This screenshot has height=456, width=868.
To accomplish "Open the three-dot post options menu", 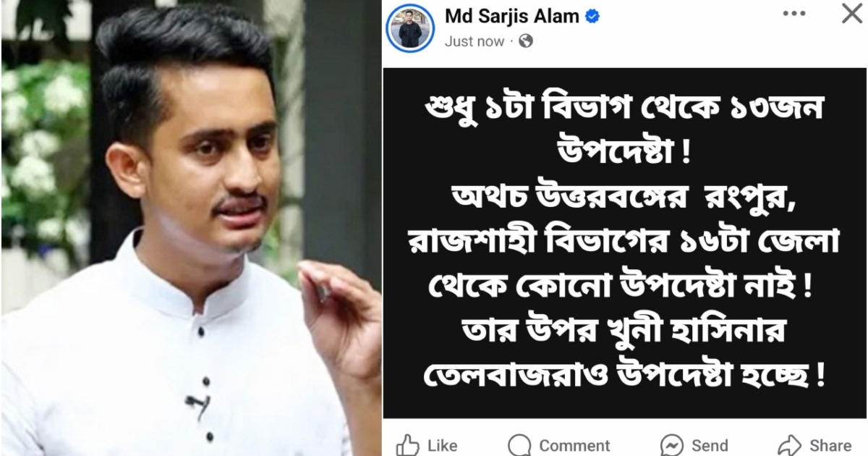I will point(794,13).
